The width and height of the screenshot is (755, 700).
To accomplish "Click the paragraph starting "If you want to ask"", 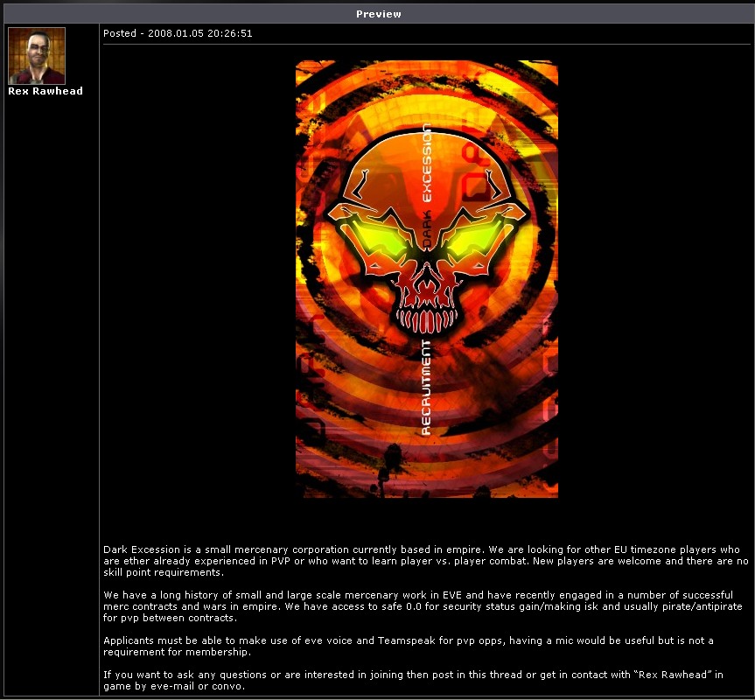I will (413, 680).
